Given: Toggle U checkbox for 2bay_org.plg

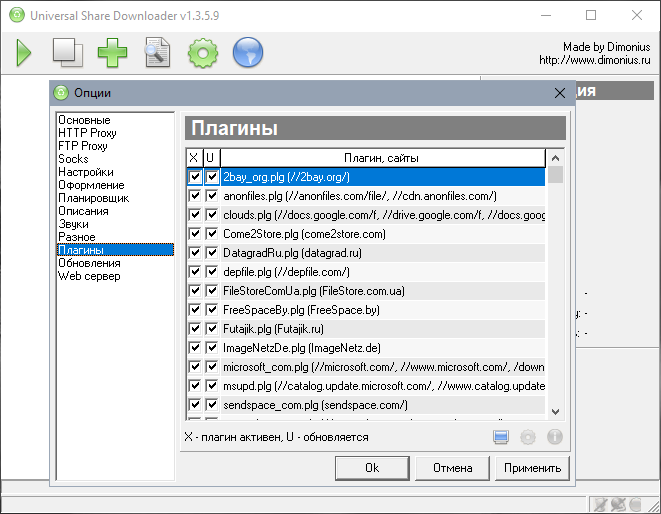Looking at the screenshot, I should (212, 177).
